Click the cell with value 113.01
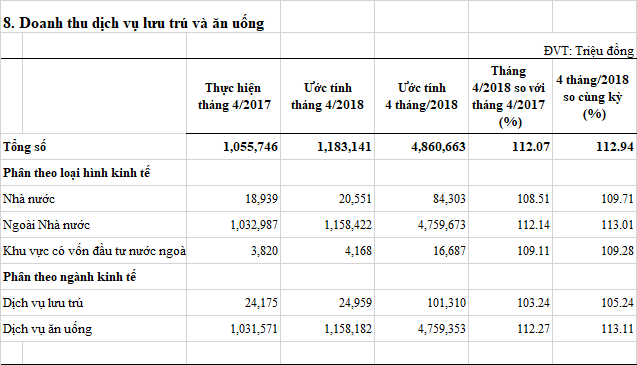The image size is (637, 365). pyautogui.click(x=617, y=225)
